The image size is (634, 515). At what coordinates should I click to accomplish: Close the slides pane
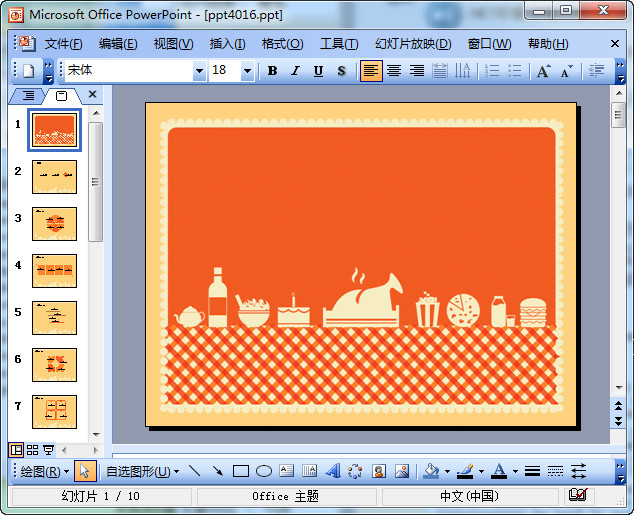point(92,95)
